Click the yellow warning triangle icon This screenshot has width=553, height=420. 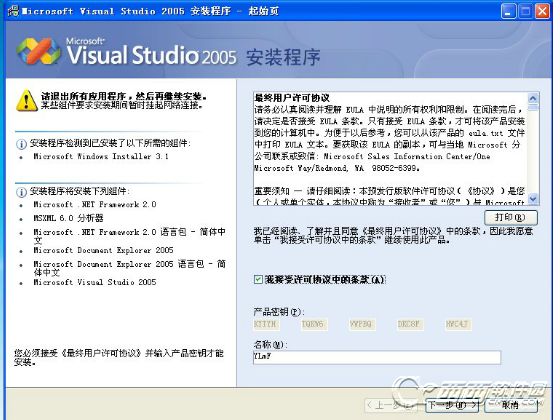coord(27,101)
